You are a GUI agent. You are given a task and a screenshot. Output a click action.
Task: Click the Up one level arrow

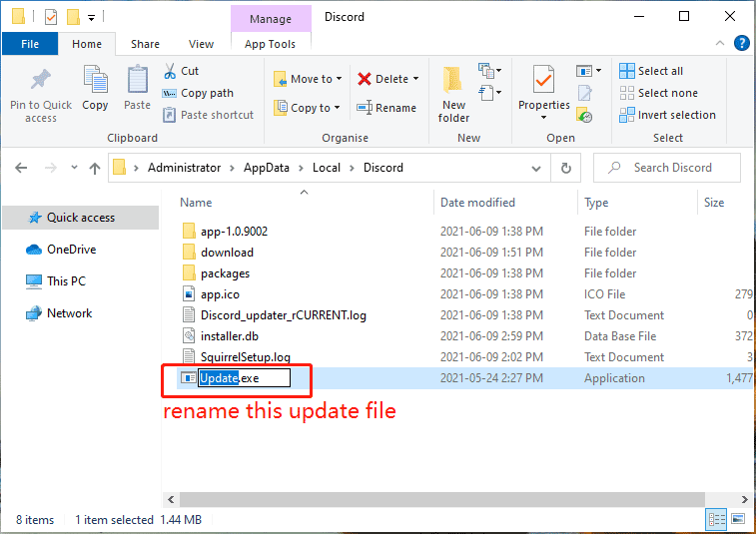pyautogui.click(x=95, y=169)
